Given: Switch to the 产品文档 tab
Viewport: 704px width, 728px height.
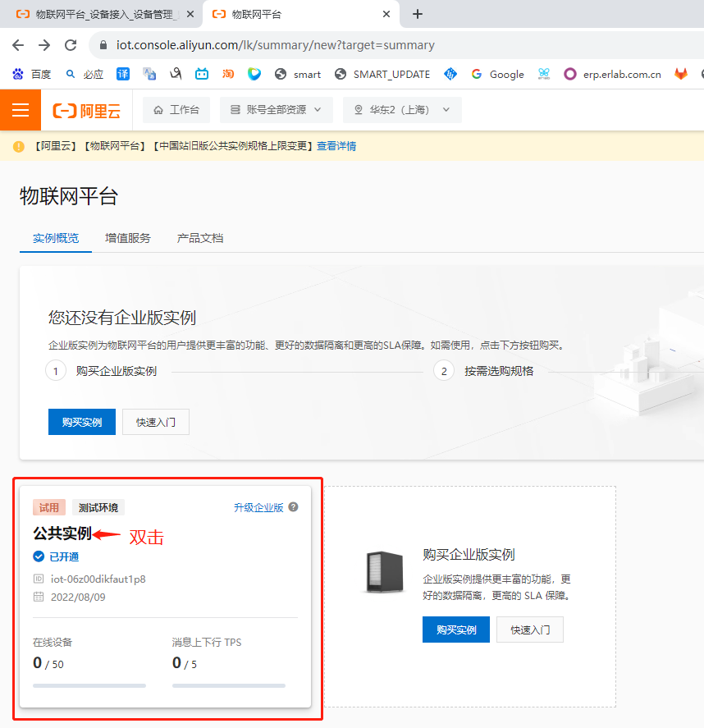Looking at the screenshot, I should tap(200, 238).
